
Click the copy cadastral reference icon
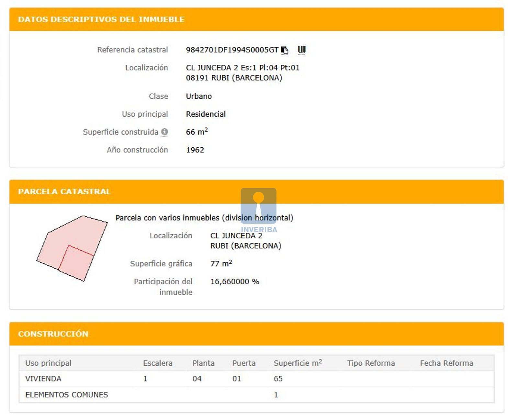[x=284, y=50]
